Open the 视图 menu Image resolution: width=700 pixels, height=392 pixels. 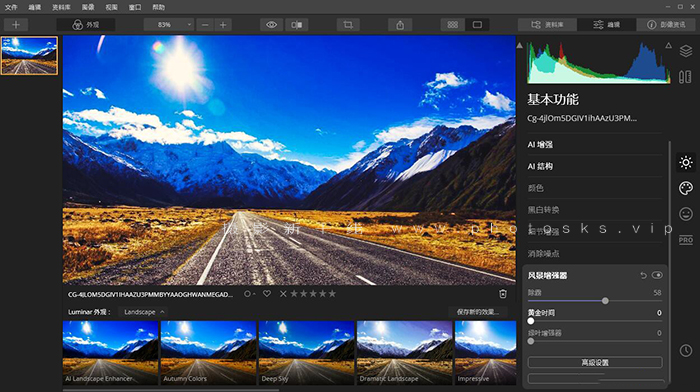[x=111, y=7]
